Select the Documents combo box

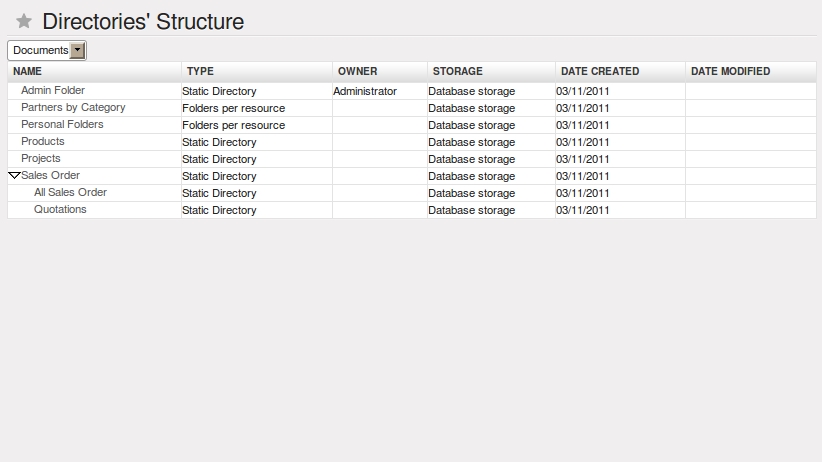[x=47, y=50]
